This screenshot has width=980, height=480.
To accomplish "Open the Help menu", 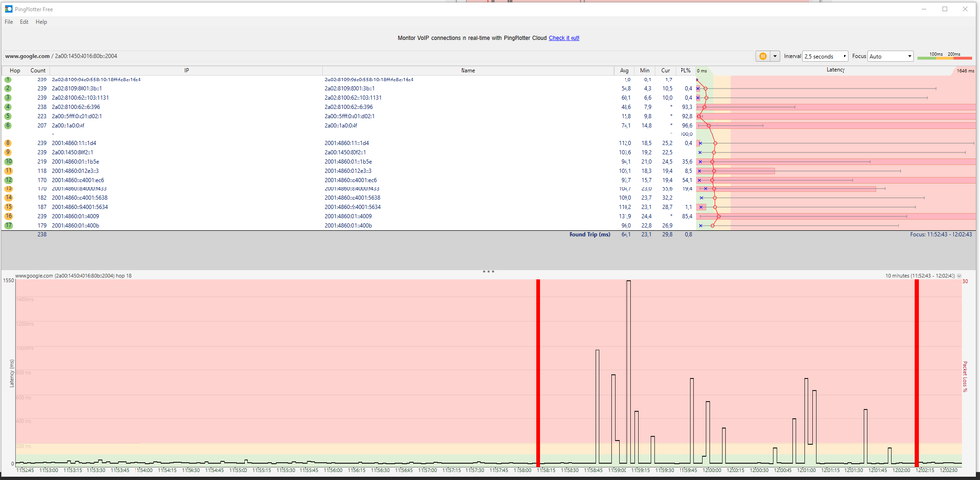I will pyautogui.click(x=41, y=22).
